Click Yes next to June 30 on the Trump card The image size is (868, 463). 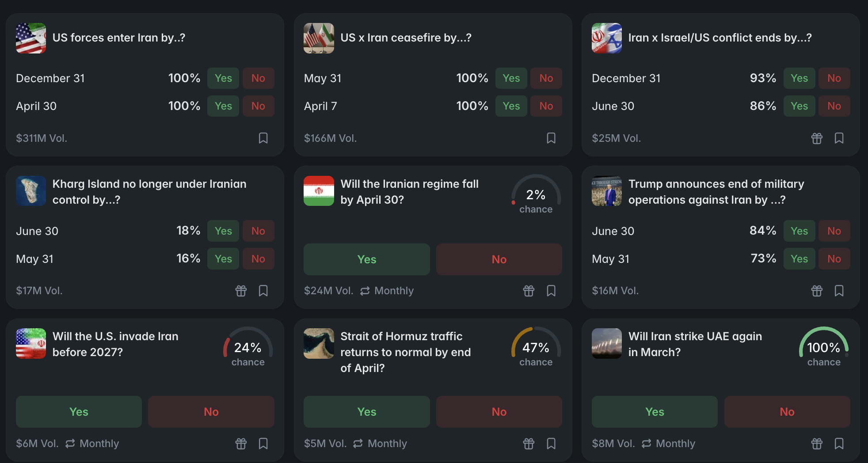coord(799,231)
